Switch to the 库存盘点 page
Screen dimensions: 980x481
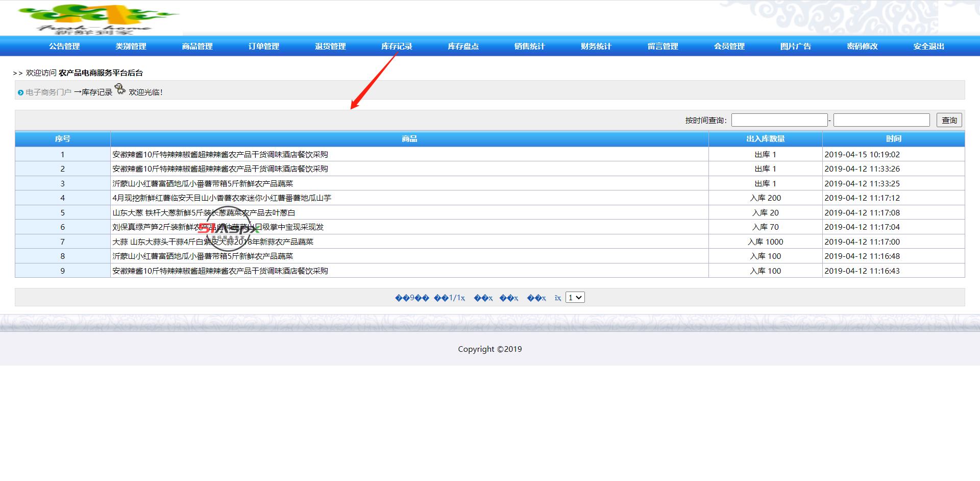(x=463, y=46)
